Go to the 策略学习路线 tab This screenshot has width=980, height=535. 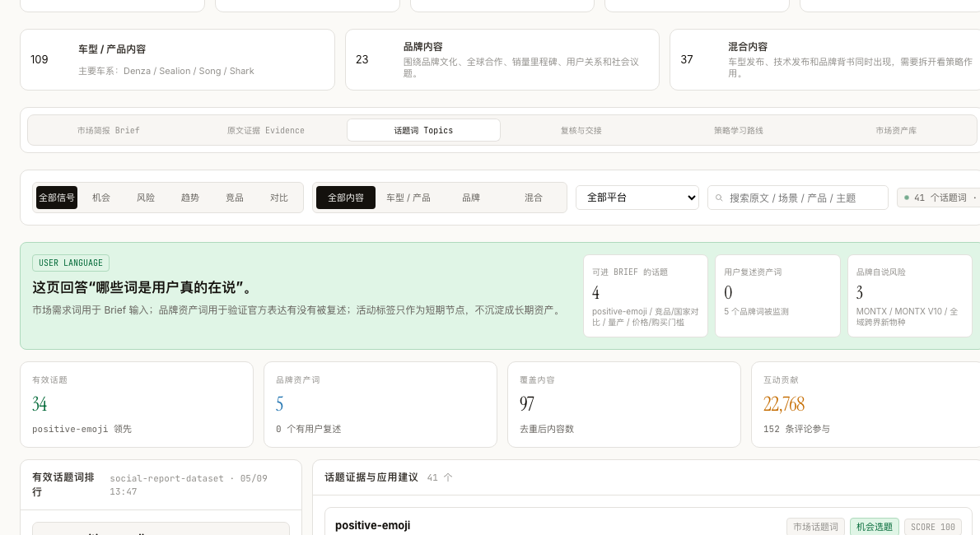tap(738, 130)
